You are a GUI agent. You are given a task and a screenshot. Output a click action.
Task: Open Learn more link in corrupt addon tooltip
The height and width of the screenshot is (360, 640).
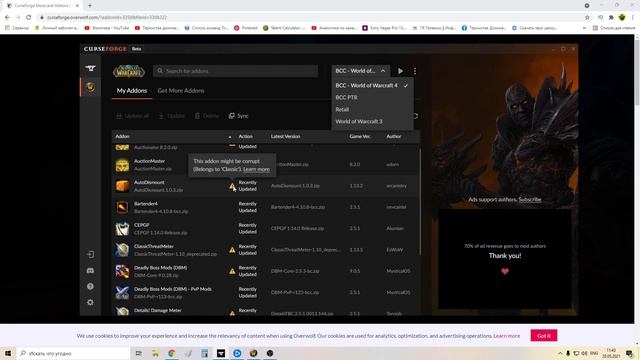click(256, 169)
